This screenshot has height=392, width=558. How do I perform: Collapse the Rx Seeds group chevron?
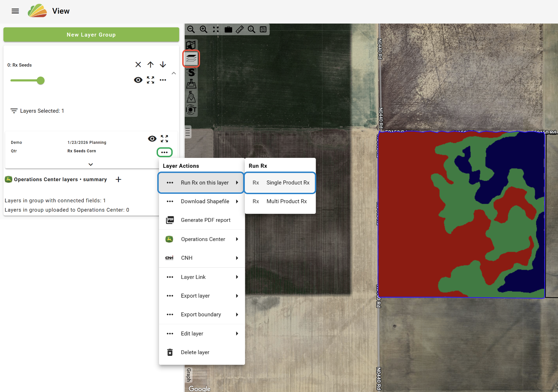[x=174, y=73]
